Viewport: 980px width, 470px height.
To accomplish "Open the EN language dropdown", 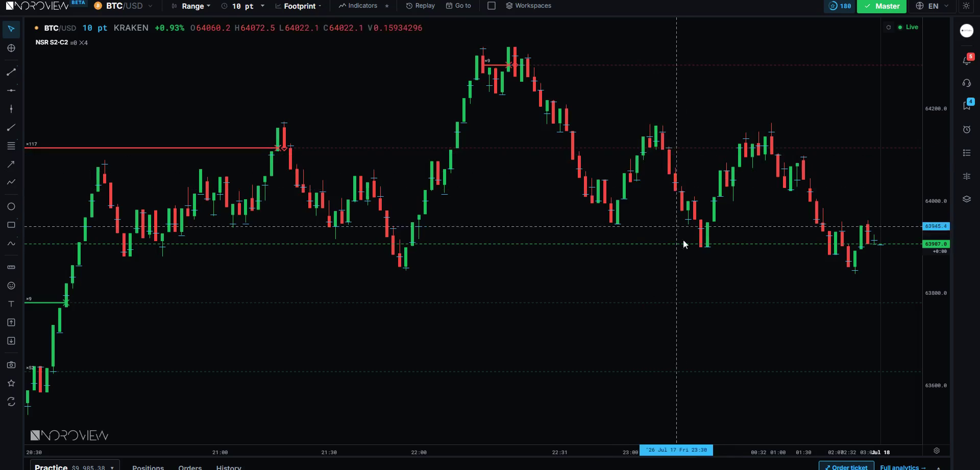I will coord(933,6).
